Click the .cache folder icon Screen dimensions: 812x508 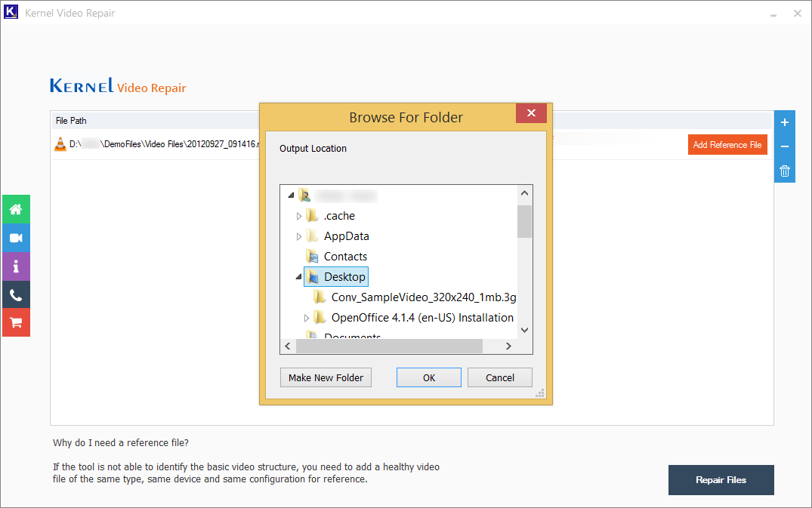click(x=312, y=216)
